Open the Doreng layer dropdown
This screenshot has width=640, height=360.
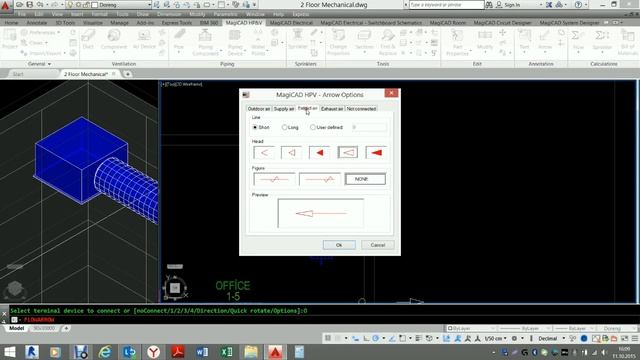click(149, 5)
